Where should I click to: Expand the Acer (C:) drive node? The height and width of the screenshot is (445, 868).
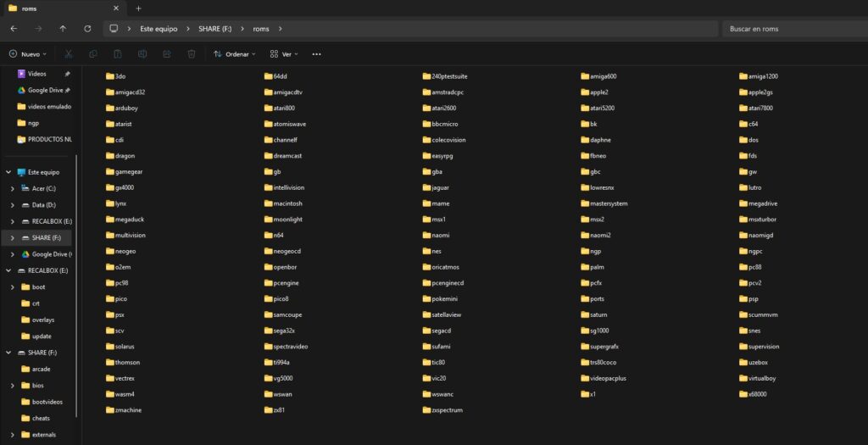pyautogui.click(x=12, y=188)
